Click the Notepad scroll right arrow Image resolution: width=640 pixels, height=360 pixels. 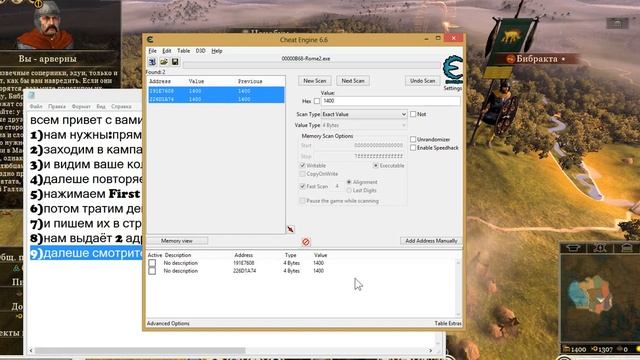pyautogui.click(x=430, y=351)
